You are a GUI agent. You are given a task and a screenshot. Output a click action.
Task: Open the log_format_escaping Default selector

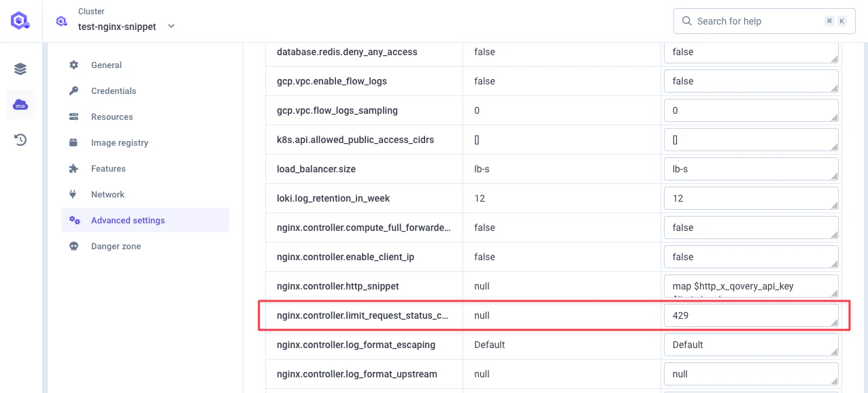[x=751, y=345]
